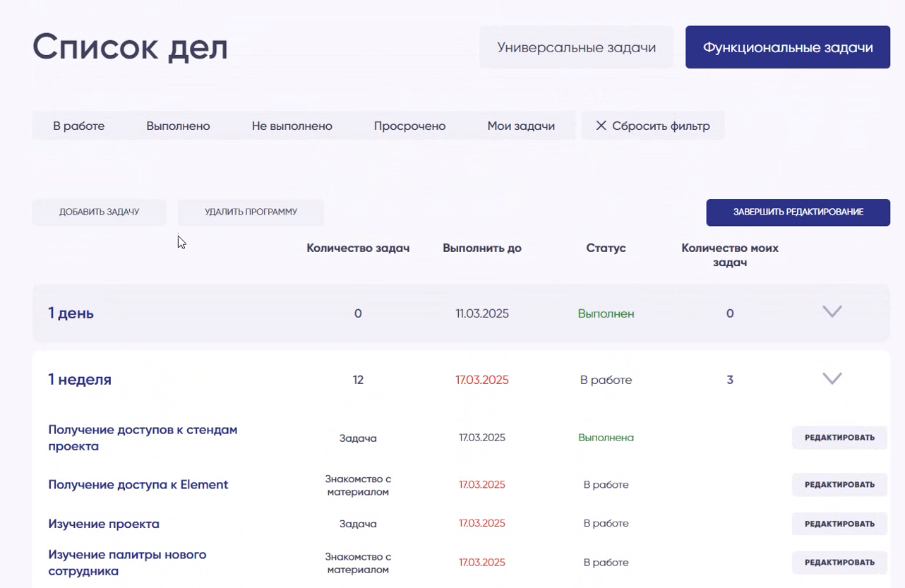Click Редактировать for "Изучение проекта"
The height and width of the screenshot is (588, 905).
click(x=839, y=524)
